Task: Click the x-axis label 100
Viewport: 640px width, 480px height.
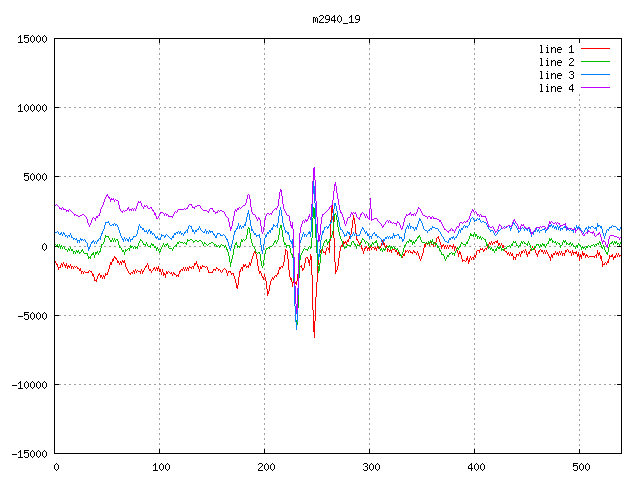Action: 161,467
